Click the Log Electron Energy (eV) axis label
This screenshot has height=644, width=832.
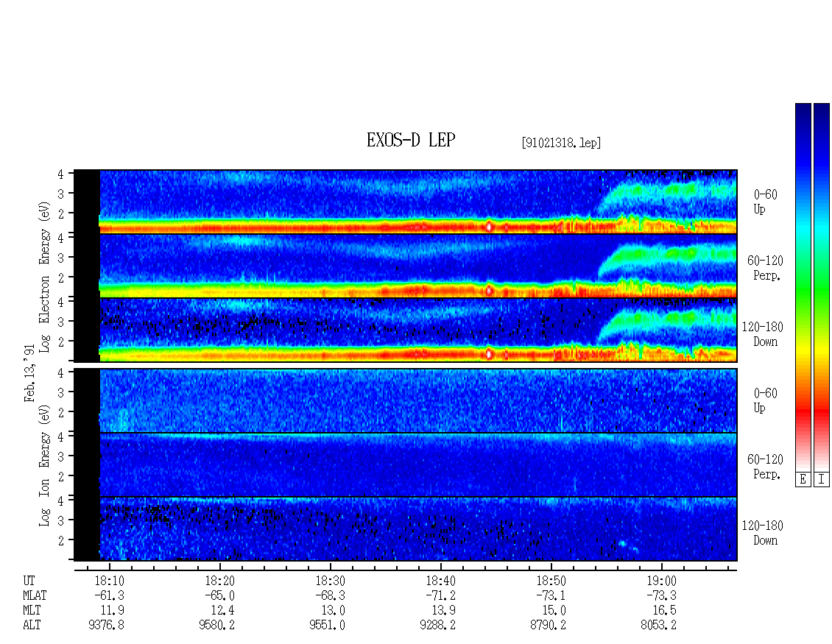[44, 276]
